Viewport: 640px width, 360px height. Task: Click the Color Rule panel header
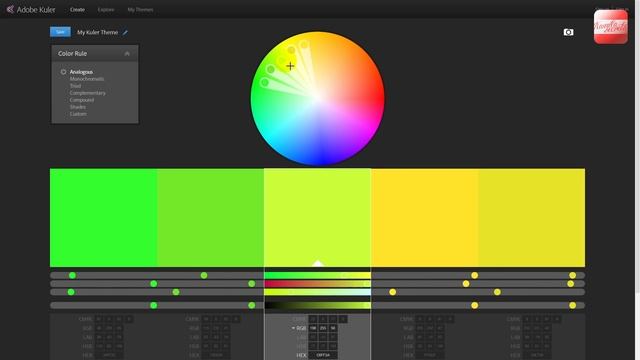pos(95,53)
